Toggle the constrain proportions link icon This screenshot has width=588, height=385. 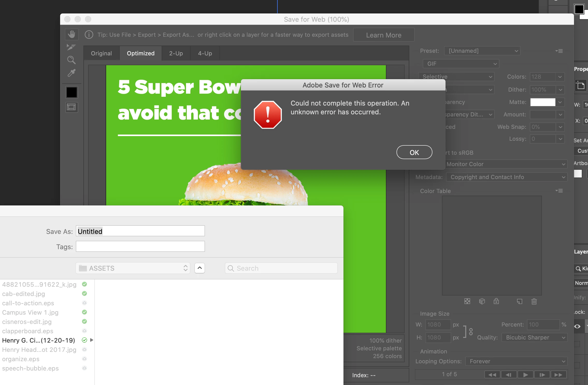(471, 331)
